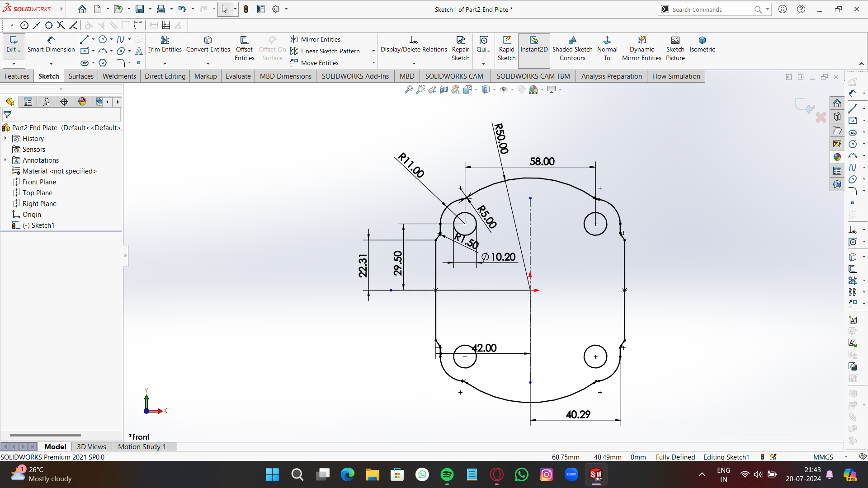868x488 pixels.
Task: Open the Flow Simulation tab
Action: (676, 76)
